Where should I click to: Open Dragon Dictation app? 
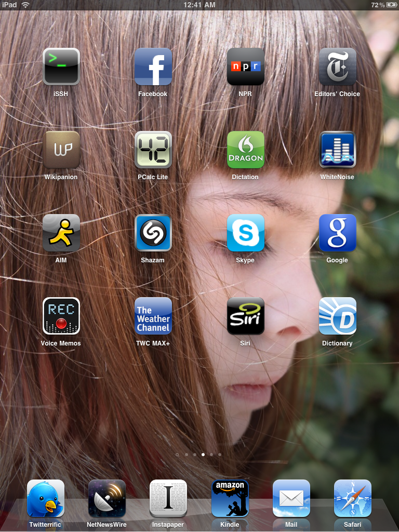245,150
